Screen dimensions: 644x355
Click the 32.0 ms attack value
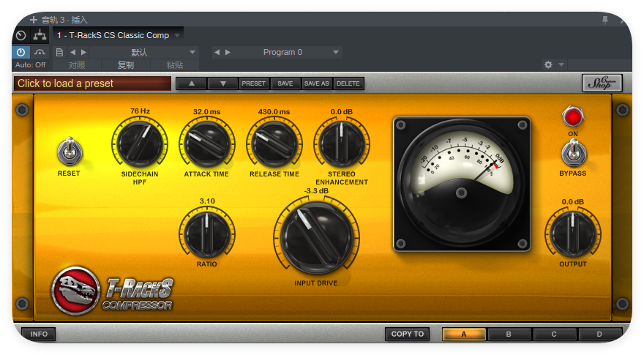(206, 112)
